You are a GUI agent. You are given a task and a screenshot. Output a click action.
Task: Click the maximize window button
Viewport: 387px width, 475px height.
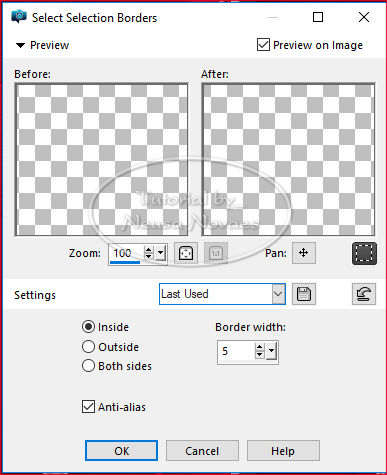point(318,17)
